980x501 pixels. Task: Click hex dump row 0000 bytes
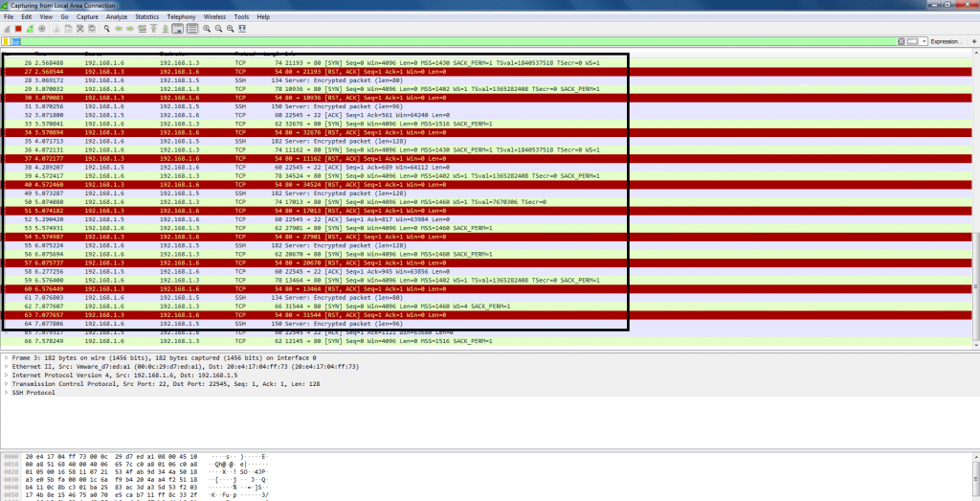(x=111, y=457)
